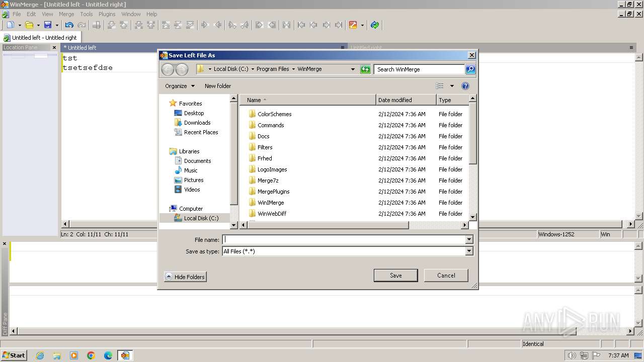Click the Search WinMerge field
The width and height of the screenshot is (644, 362).
tap(420, 69)
